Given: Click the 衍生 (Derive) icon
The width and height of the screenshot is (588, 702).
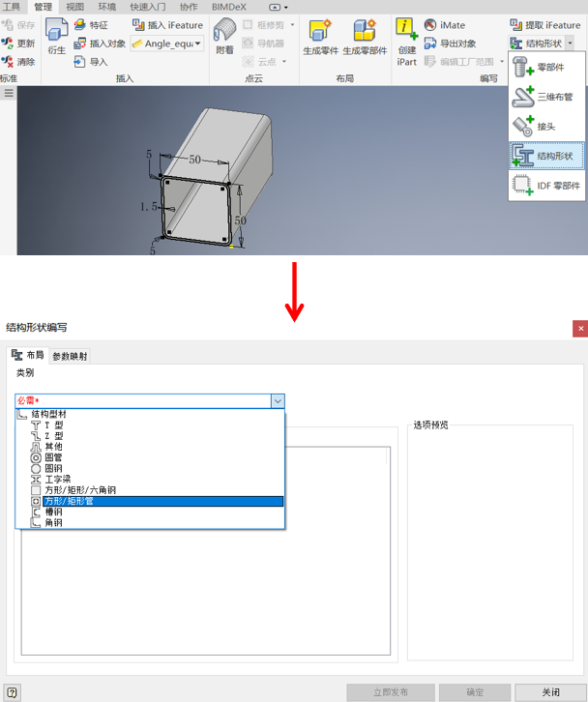Looking at the screenshot, I should click(56, 30).
